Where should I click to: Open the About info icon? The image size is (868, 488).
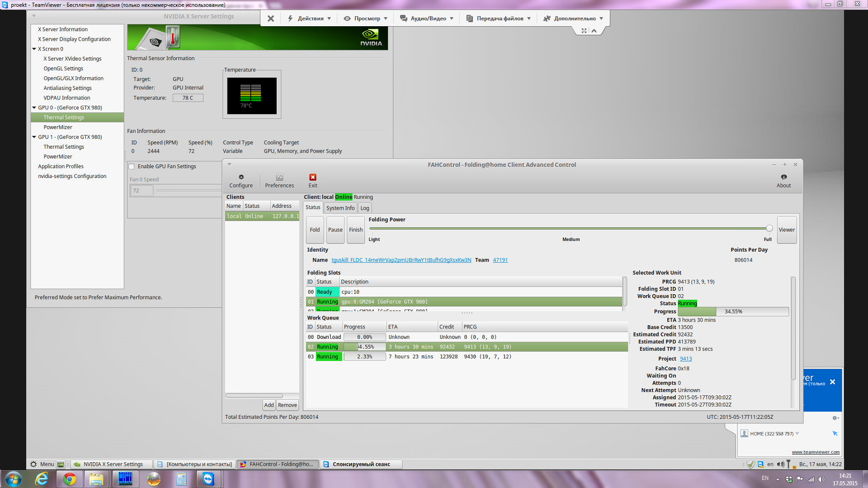(783, 177)
